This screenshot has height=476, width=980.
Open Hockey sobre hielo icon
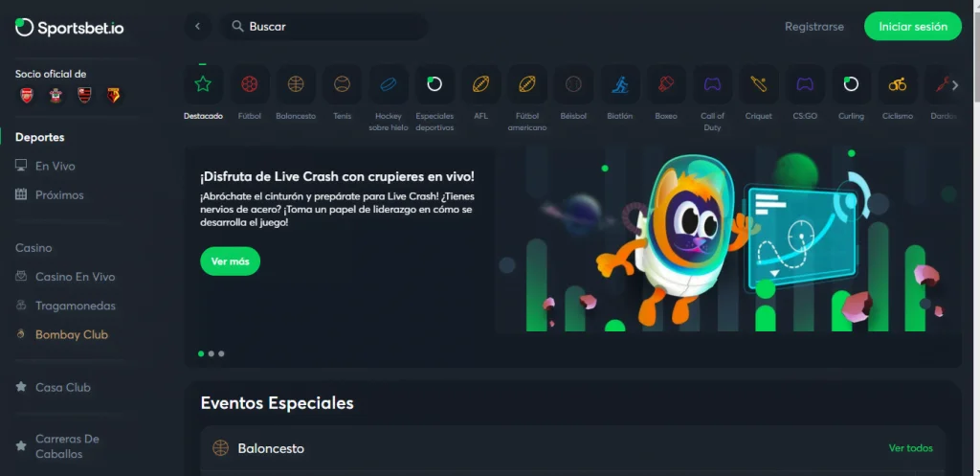point(389,84)
